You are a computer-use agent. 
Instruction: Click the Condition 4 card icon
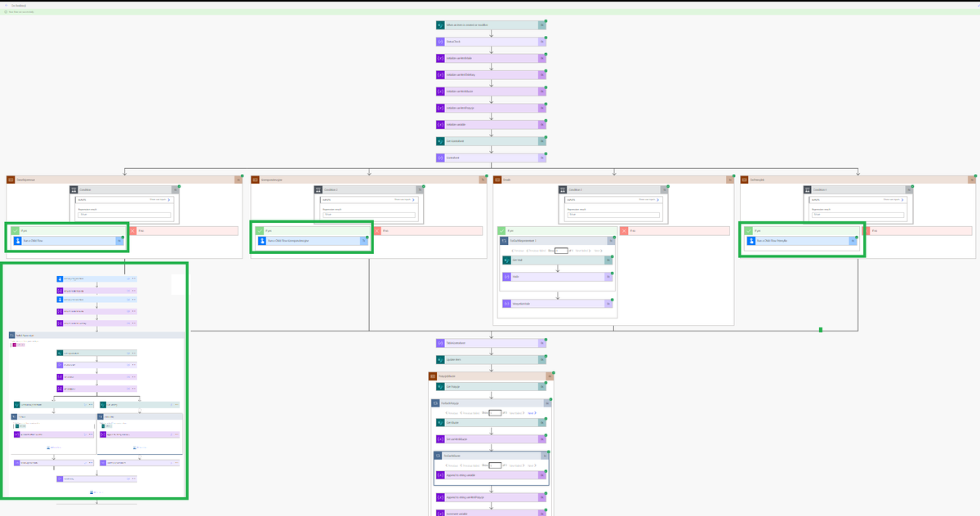pyautogui.click(x=808, y=189)
